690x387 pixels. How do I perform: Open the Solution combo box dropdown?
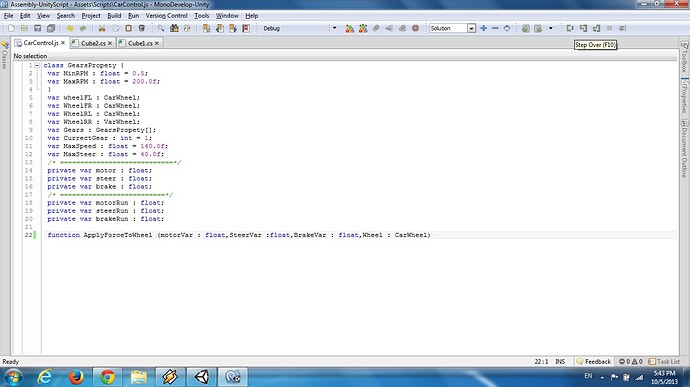click(x=471, y=28)
